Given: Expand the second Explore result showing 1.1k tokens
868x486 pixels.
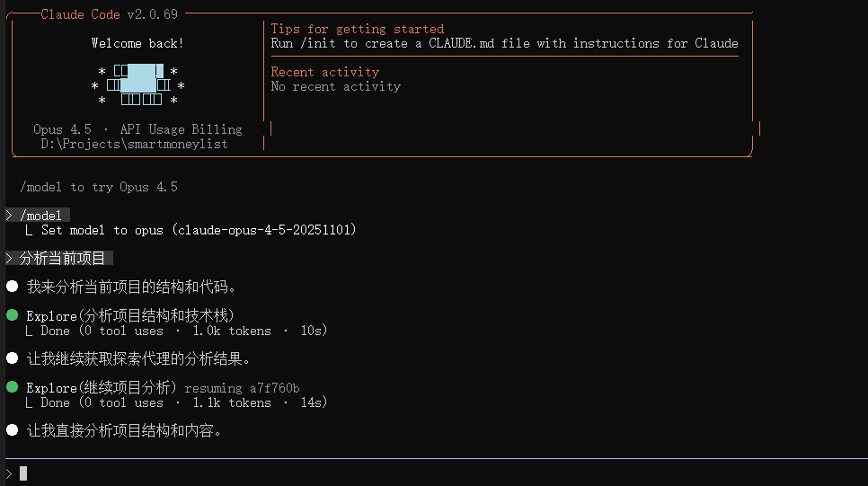Looking at the screenshot, I should coord(177,403).
